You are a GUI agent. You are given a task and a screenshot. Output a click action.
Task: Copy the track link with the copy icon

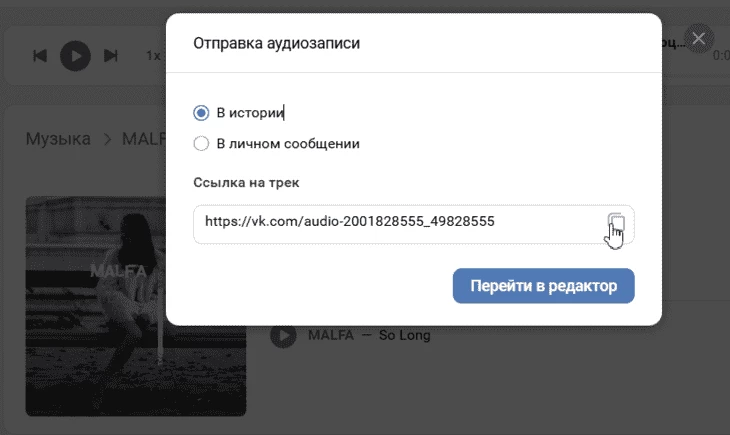click(x=616, y=223)
